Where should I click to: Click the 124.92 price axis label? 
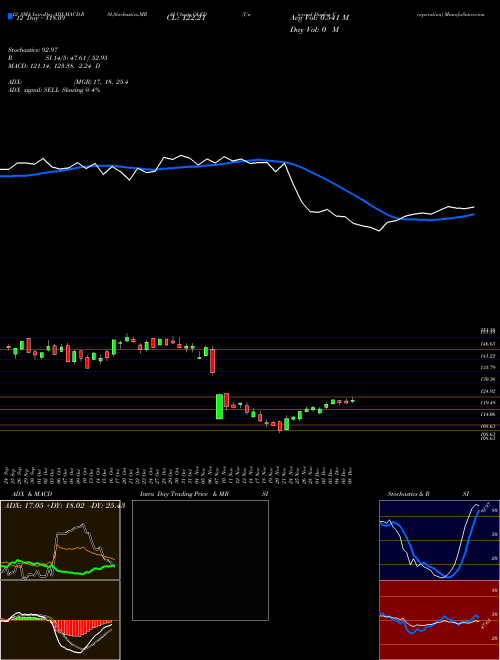coord(488,391)
